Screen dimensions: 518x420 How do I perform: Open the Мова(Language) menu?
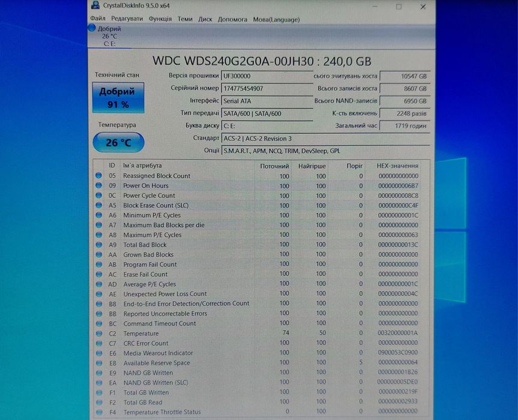tap(276, 19)
